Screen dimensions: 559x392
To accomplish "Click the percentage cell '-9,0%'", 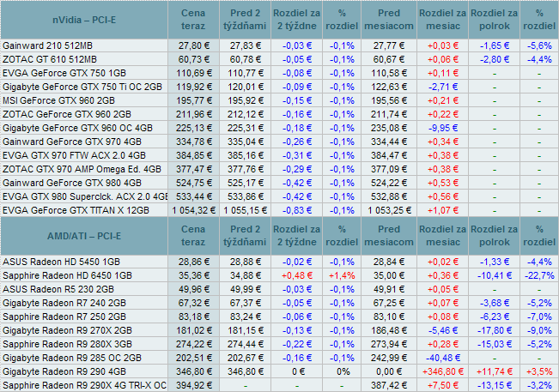I will 539,330.
